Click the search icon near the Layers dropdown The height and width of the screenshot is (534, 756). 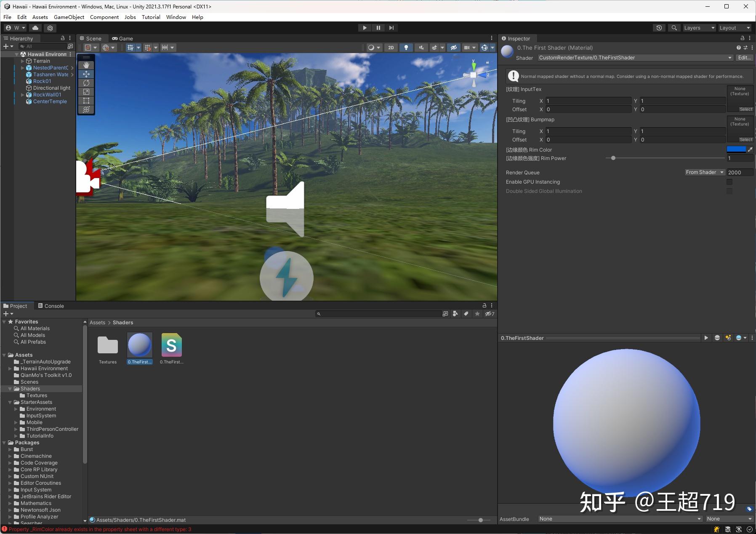[x=674, y=27]
